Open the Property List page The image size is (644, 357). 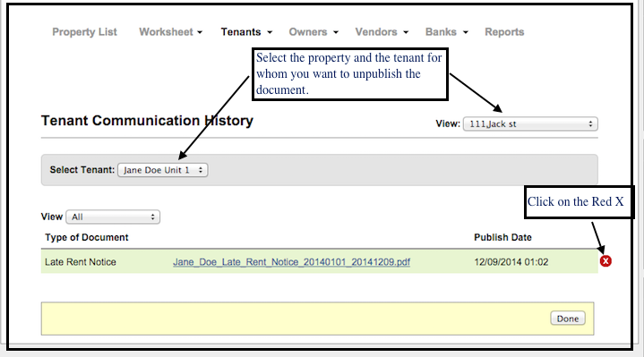click(x=84, y=32)
